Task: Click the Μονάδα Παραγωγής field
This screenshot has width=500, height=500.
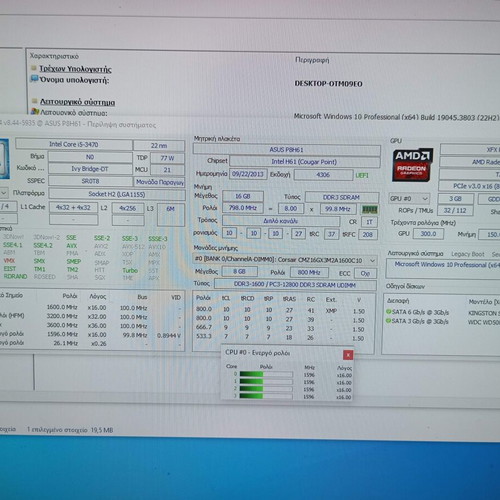Action: 160,182
